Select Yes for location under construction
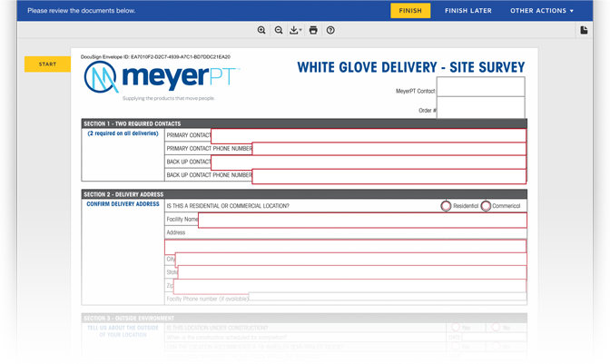610x364 pixels. point(456,327)
